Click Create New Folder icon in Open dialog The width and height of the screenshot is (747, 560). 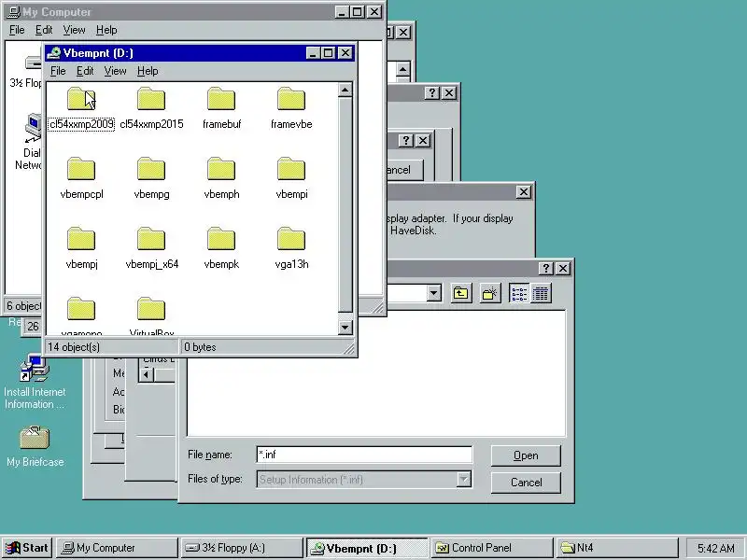pos(490,293)
